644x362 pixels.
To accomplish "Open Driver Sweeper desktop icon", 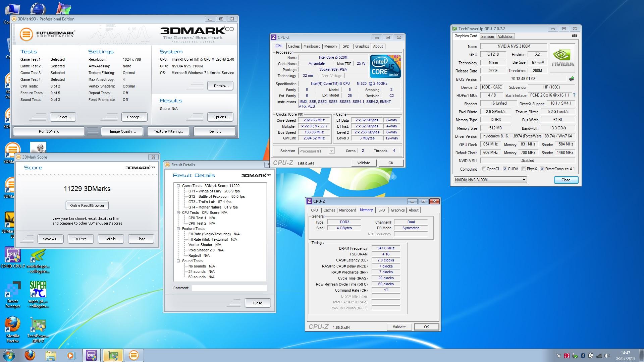I will tap(13, 295).
